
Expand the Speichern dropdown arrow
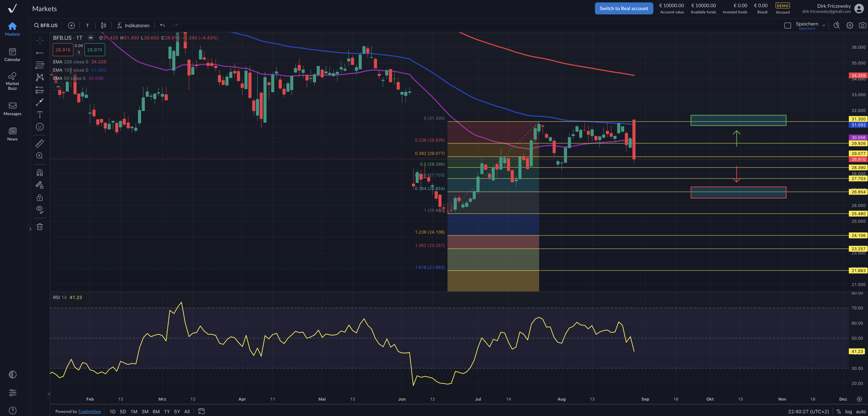(x=824, y=25)
